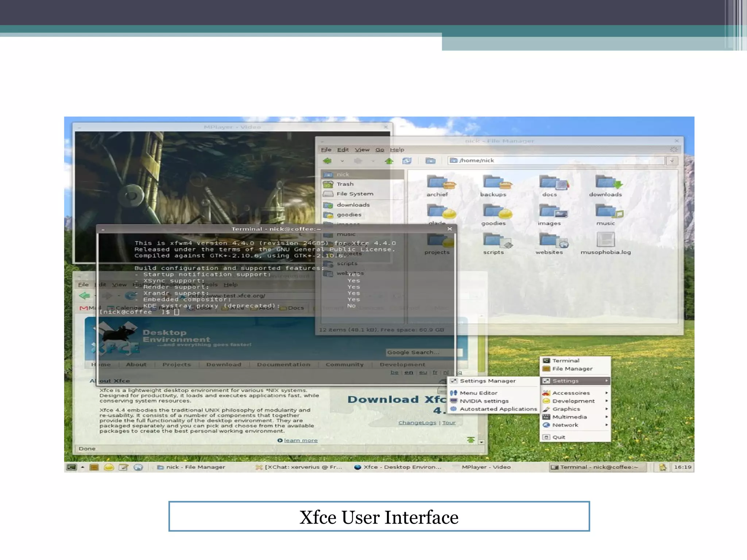The width and height of the screenshot is (747, 560).
Task: Click the 16:19 clock in the panel
Action: coord(682,467)
